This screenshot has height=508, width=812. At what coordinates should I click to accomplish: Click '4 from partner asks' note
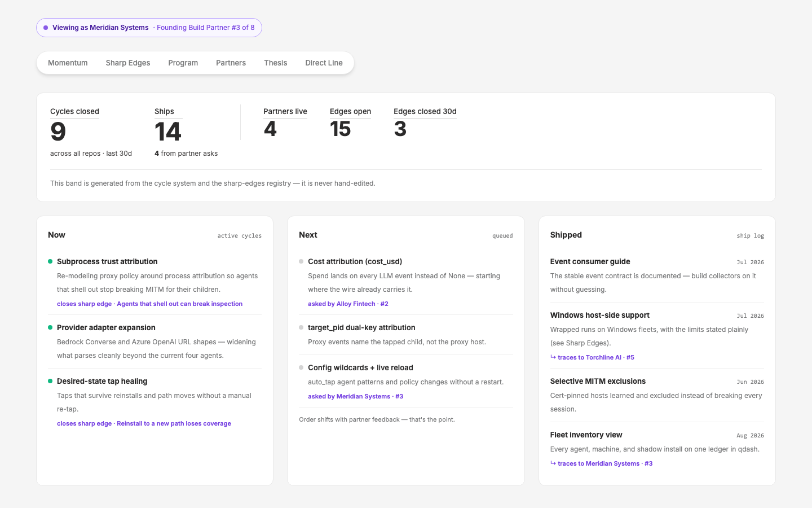tap(186, 154)
